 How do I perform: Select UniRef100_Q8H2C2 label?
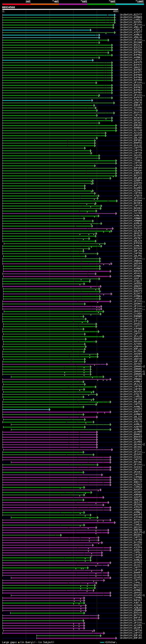131,67
